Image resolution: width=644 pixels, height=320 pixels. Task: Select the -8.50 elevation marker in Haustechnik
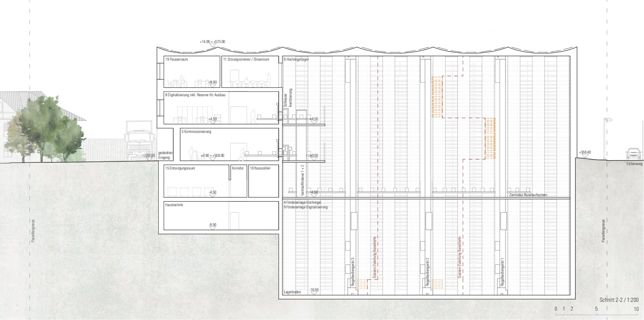tap(212, 225)
